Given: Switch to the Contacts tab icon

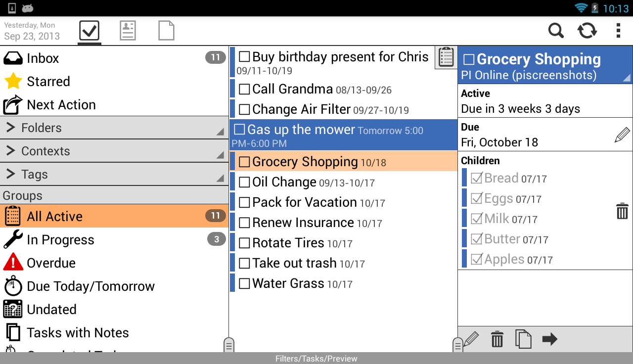Looking at the screenshot, I should [x=128, y=31].
